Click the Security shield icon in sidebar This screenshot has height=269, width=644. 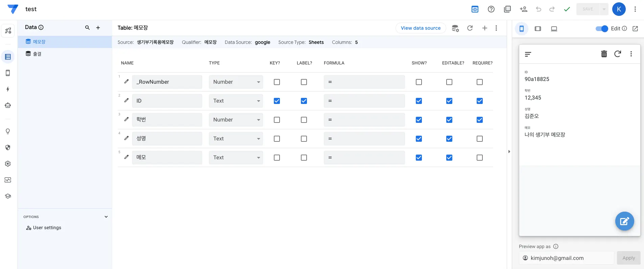click(x=8, y=147)
